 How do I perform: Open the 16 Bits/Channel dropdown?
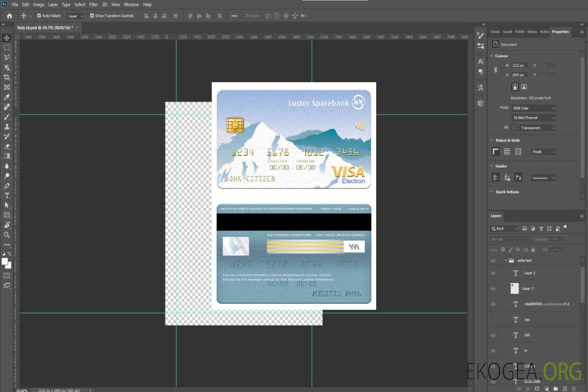point(533,118)
